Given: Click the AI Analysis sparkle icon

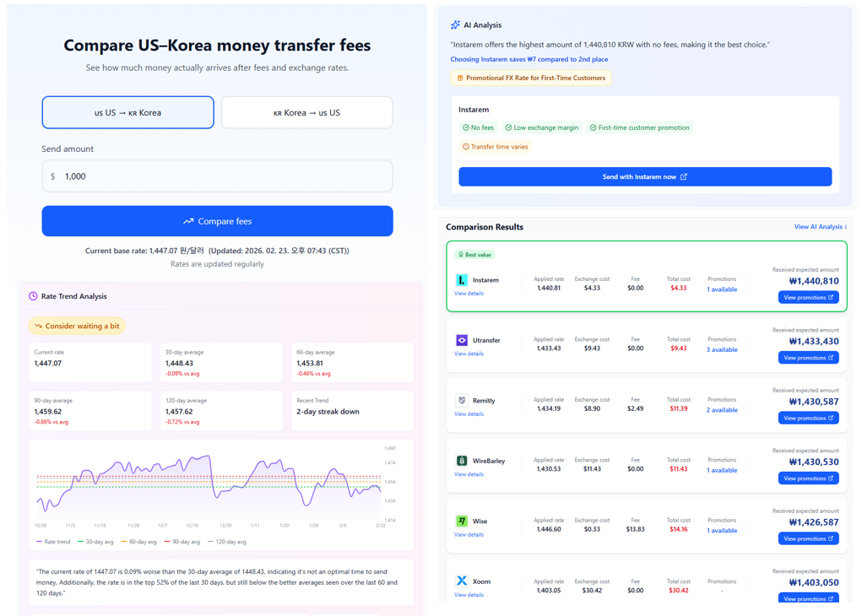Looking at the screenshot, I should click(x=455, y=25).
